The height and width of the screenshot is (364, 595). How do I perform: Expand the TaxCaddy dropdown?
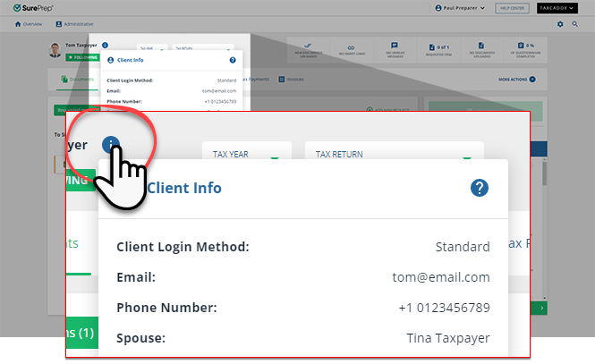557,8
